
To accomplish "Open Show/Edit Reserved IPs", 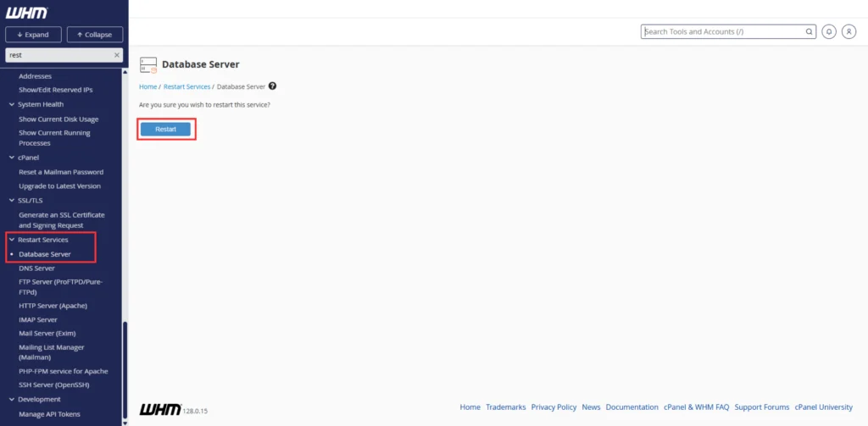I will click(x=56, y=90).
